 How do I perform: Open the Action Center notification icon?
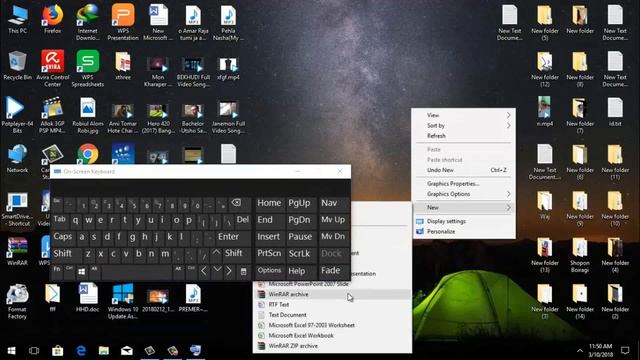point(625,351)
